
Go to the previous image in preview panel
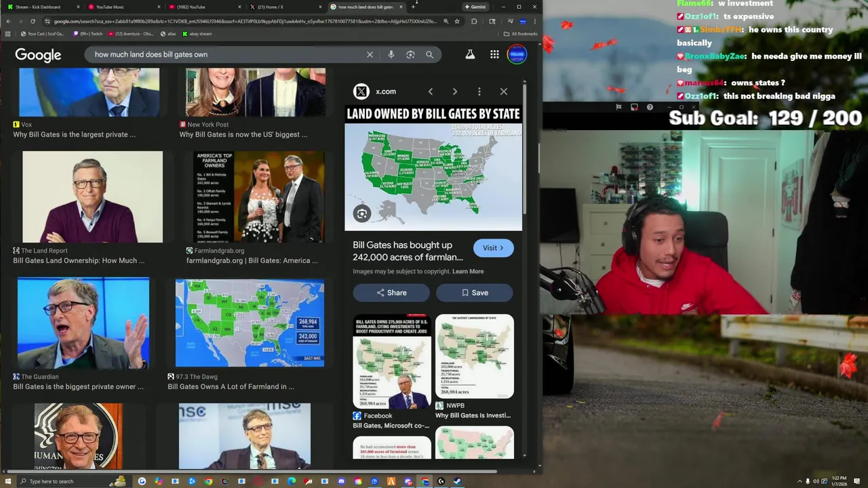coord(430,91)
